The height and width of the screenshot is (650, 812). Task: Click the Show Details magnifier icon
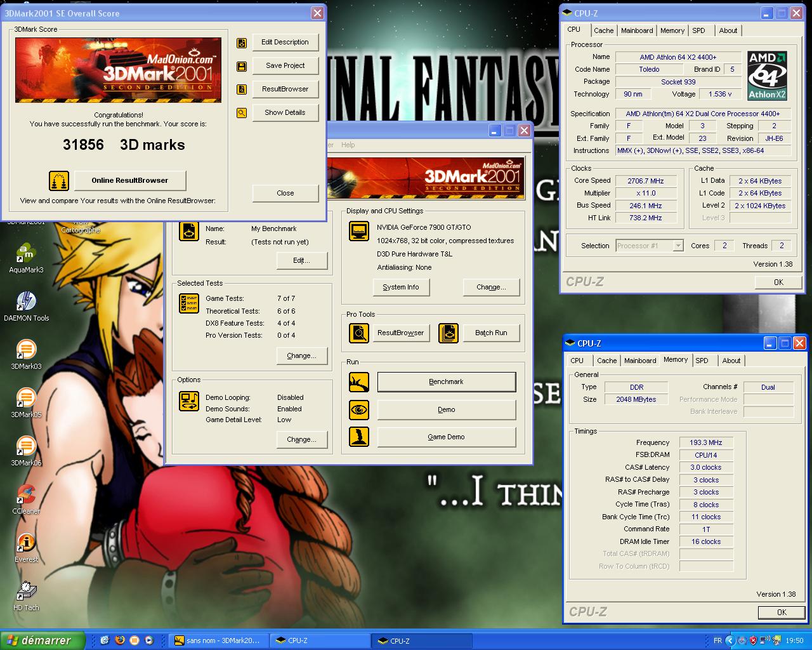coord(242,113)
